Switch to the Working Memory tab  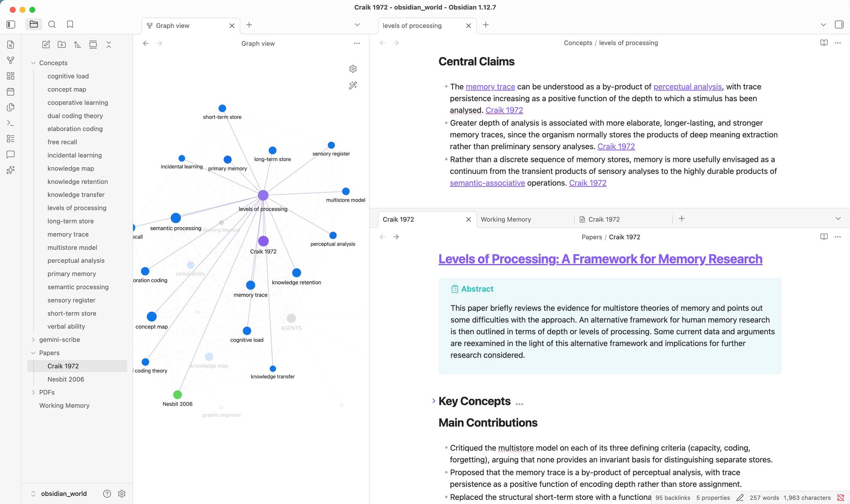(506, 219)
